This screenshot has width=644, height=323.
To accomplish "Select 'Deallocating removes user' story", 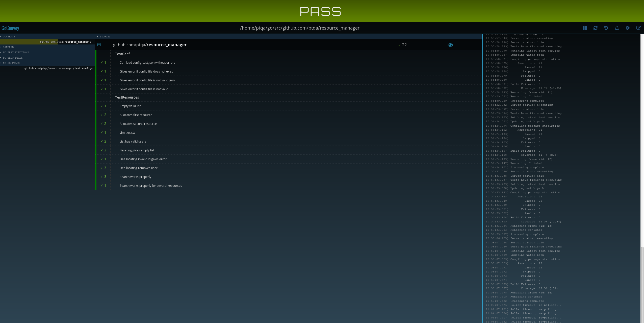I will [x=138, y=168].
